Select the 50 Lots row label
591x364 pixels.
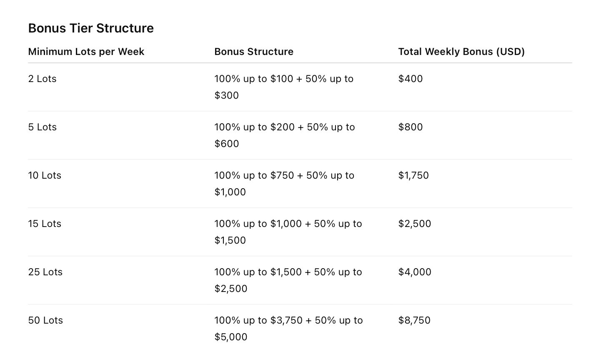point(45,320)
